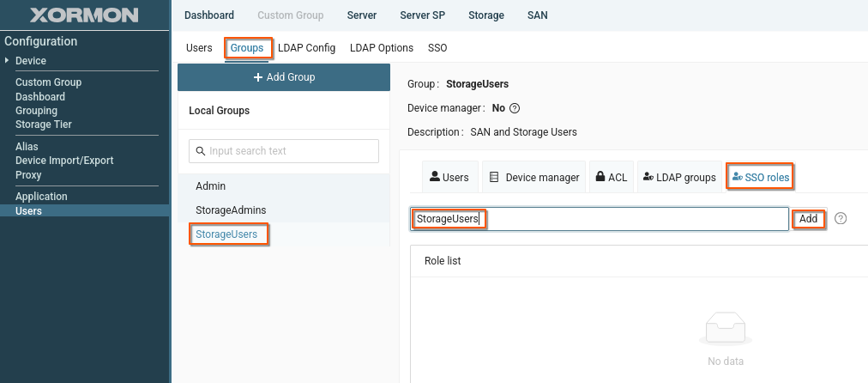This screenshot has height=383, width=868.
Task: Switch to the ACL tab
Action: tap(612, 178)
